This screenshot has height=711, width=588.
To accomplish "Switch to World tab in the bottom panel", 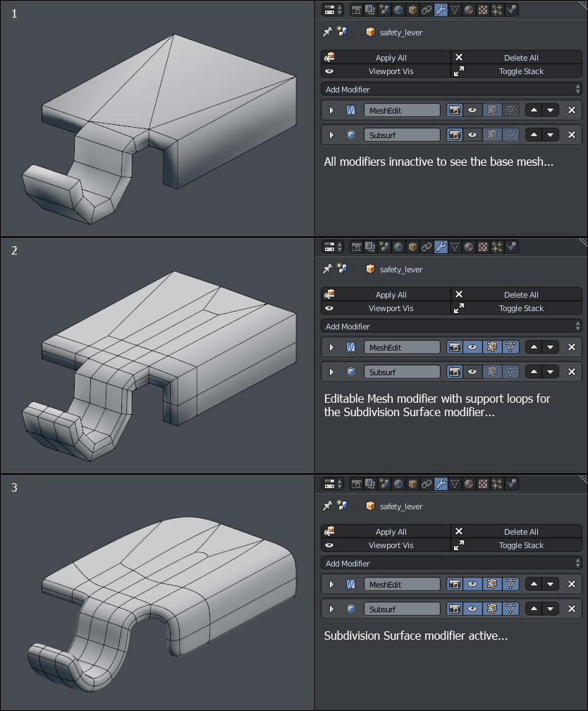I will point(398,484).
